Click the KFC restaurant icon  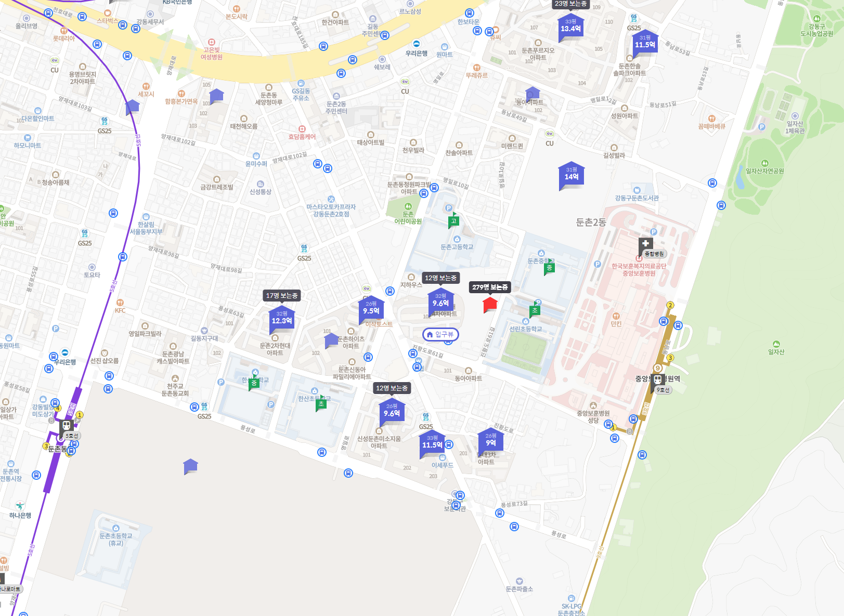click(120, 303)
